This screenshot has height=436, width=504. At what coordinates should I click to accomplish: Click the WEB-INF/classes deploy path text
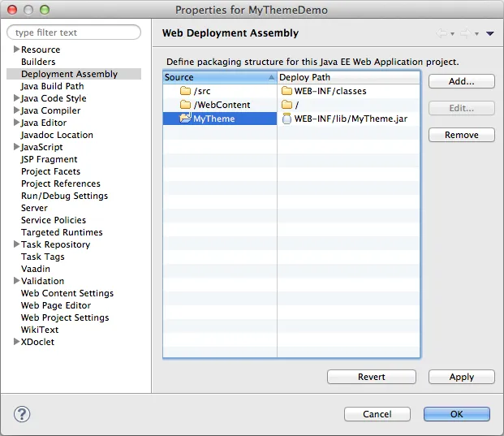[x=330, y=91]
